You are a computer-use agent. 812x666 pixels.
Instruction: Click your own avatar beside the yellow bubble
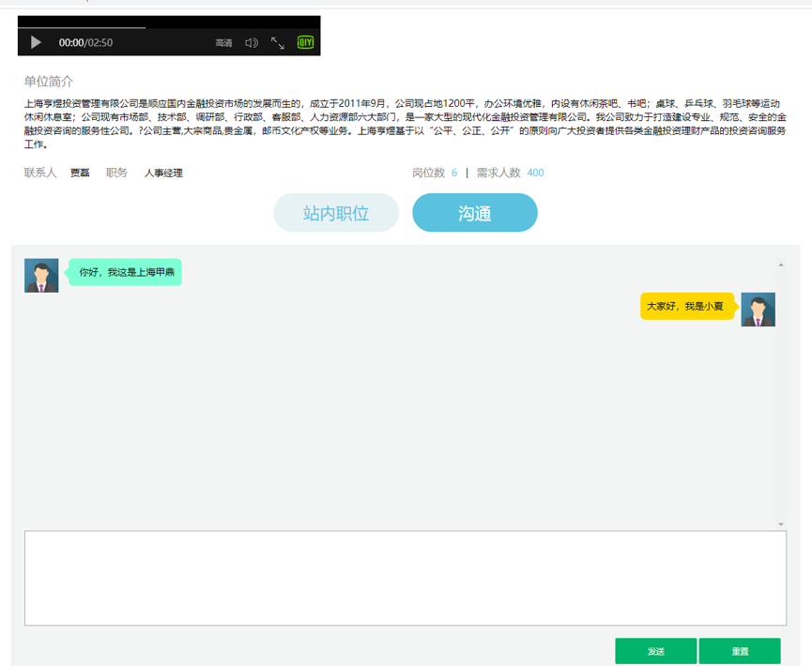(758, 310)
